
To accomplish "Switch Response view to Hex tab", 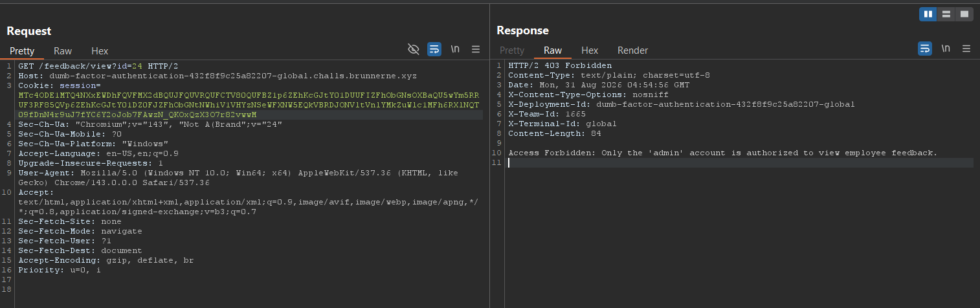I will tap(590, 50).
